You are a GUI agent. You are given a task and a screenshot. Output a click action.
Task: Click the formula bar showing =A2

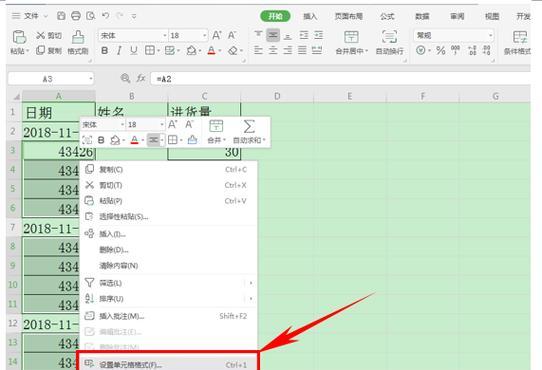point(340,79)
